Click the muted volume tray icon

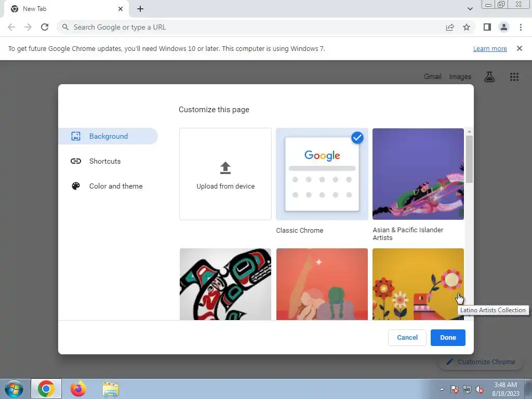point(480,389)
